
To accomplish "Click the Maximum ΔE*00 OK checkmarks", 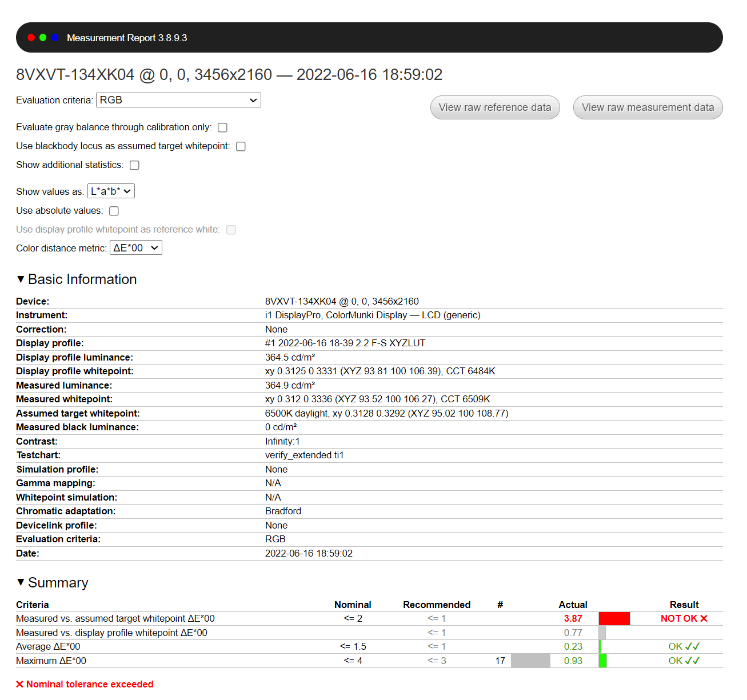I will (692, 661).
